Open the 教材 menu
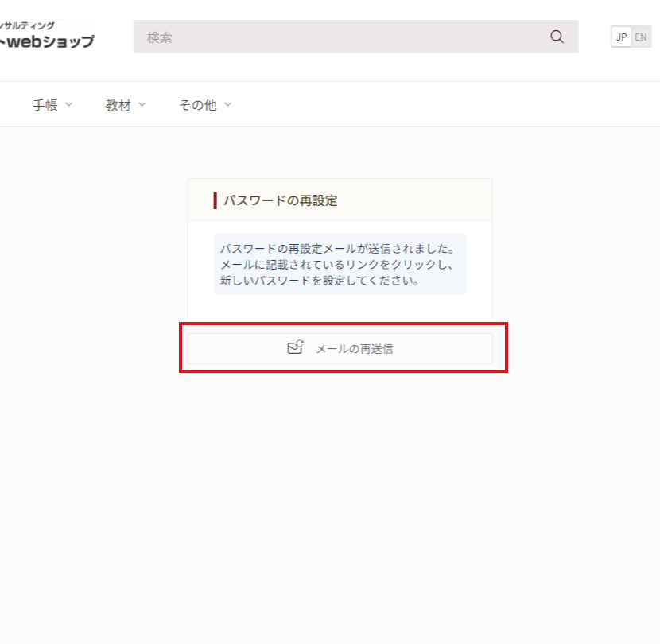The width and height of the screenshot is (660, 644). point(126,104)
